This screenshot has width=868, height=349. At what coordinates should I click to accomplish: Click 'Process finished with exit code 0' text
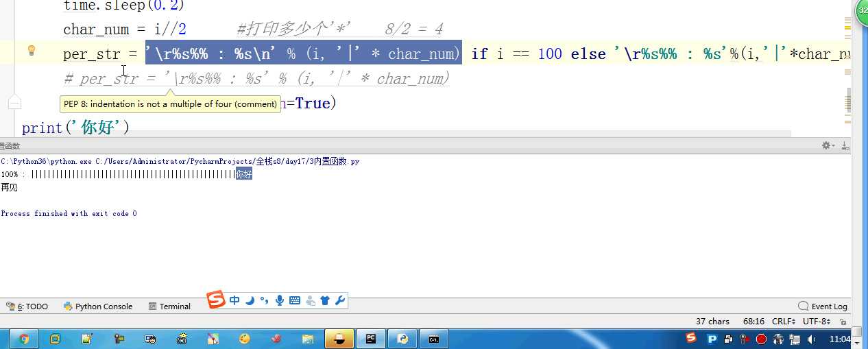pyautogui.click(x=69, y=213)
